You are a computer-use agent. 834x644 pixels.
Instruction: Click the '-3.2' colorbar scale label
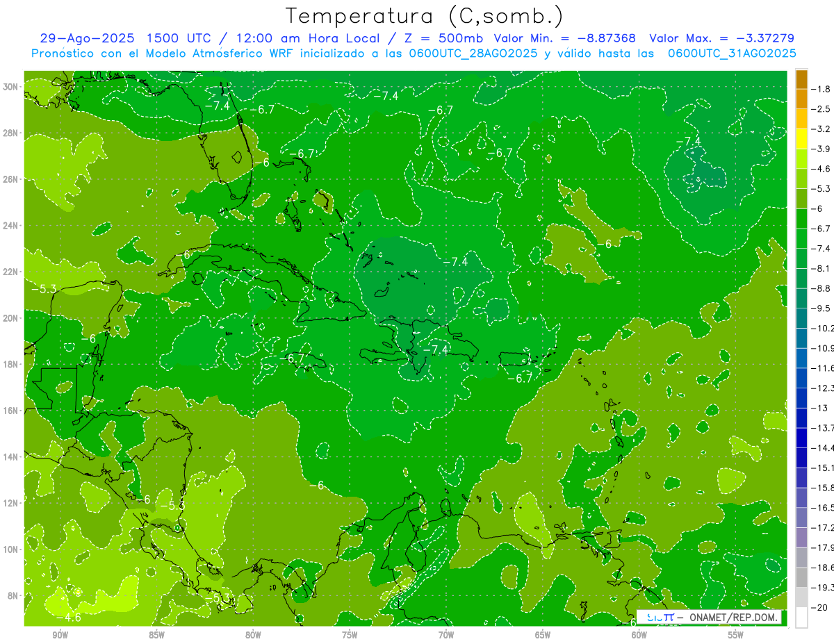(x=822, y=129)
